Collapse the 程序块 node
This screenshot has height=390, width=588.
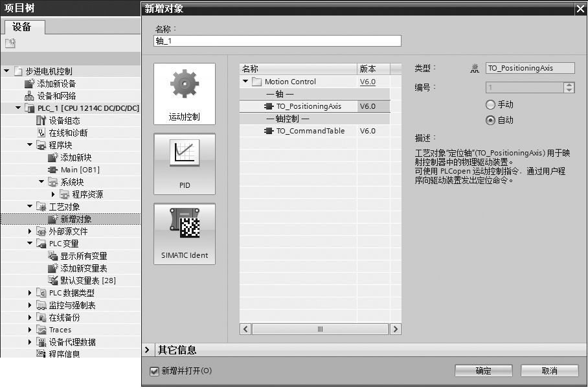(x=30, y=144)
